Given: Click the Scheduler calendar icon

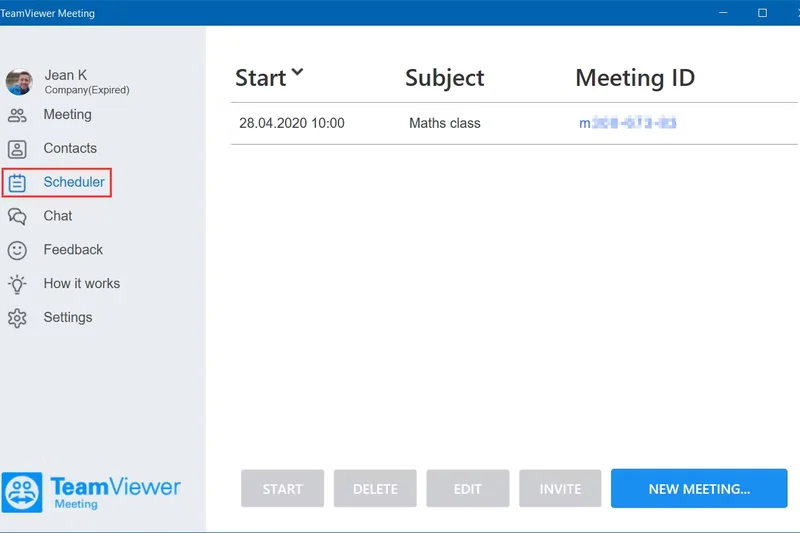Looking at the screenshot, I should click(17, 183).
